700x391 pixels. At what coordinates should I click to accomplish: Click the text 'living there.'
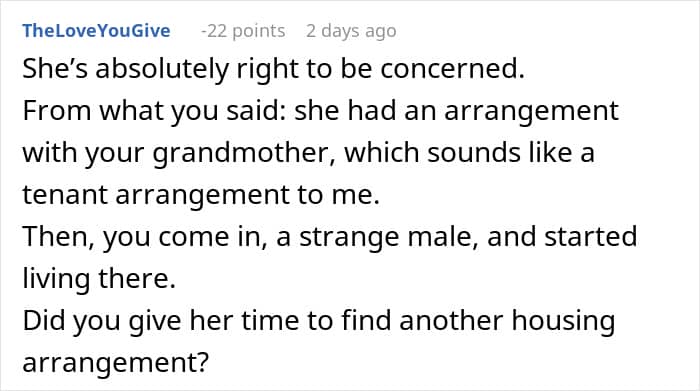click(99, 279)
